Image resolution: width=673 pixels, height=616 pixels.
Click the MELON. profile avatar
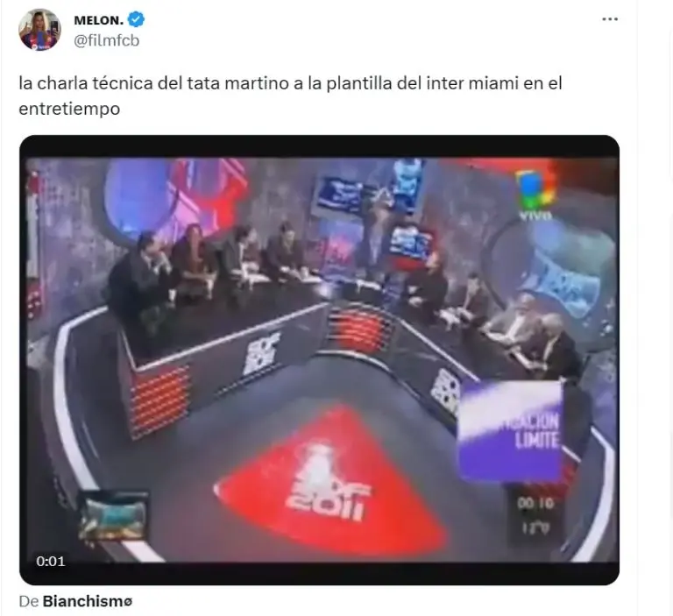39,30
